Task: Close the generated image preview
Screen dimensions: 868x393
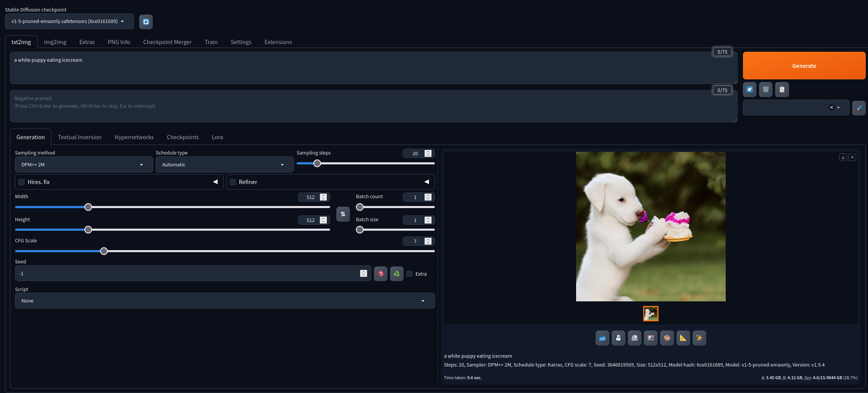Action: [x=852, y=157]
